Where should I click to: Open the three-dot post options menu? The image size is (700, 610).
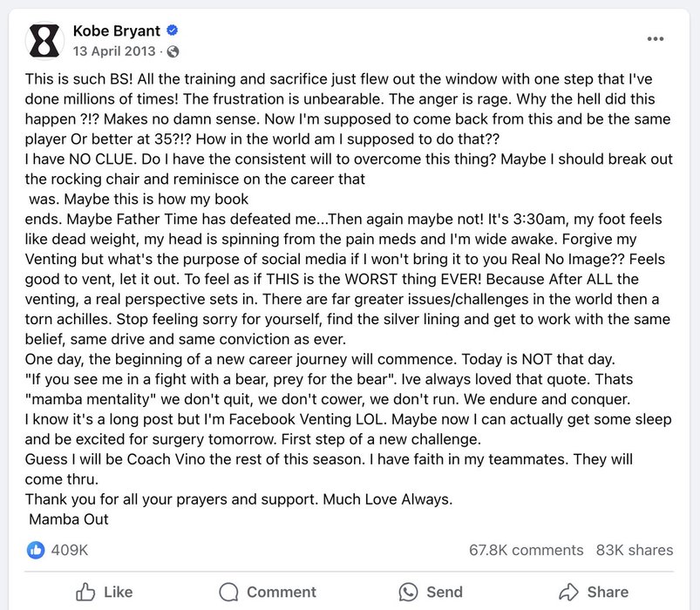point(656,39)
